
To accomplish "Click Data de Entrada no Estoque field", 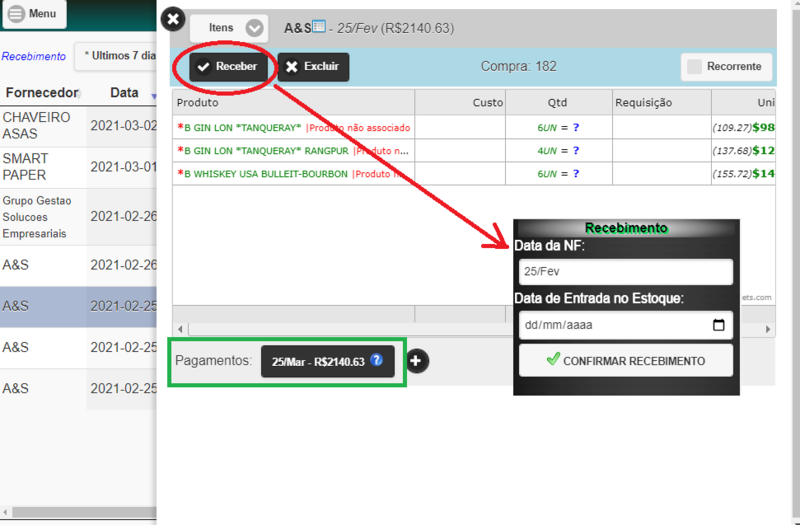I will tap(626, 325).
